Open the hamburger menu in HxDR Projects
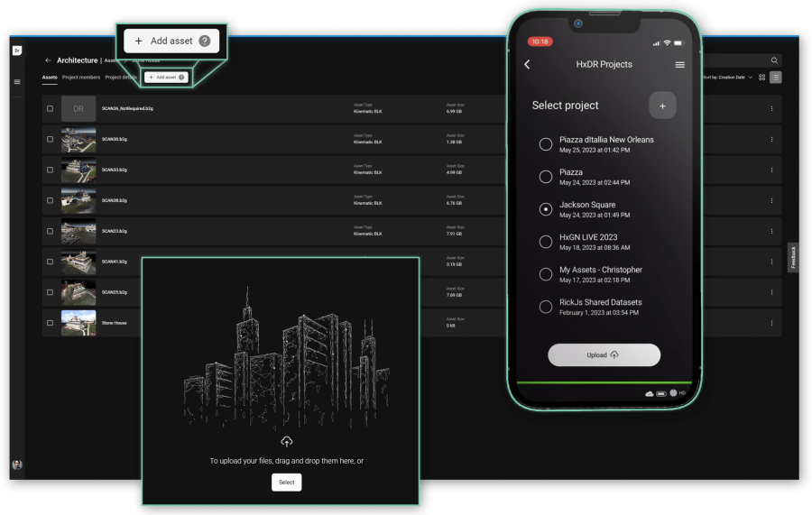 (x=680, y=65)
